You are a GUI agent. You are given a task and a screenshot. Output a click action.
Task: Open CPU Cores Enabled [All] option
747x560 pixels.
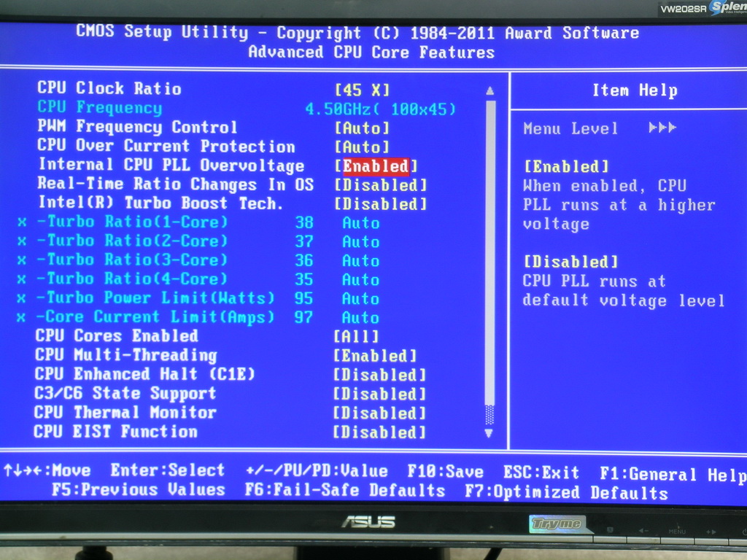pos(356,337)
